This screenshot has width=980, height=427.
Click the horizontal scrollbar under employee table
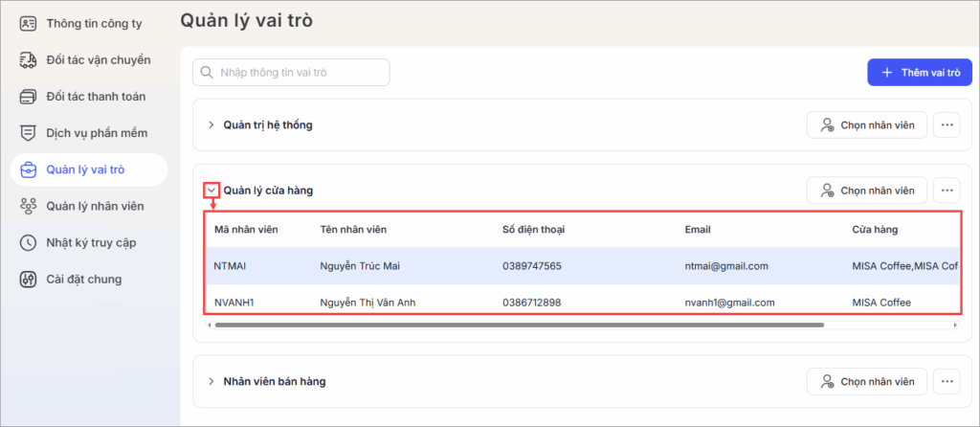(517, 326)
